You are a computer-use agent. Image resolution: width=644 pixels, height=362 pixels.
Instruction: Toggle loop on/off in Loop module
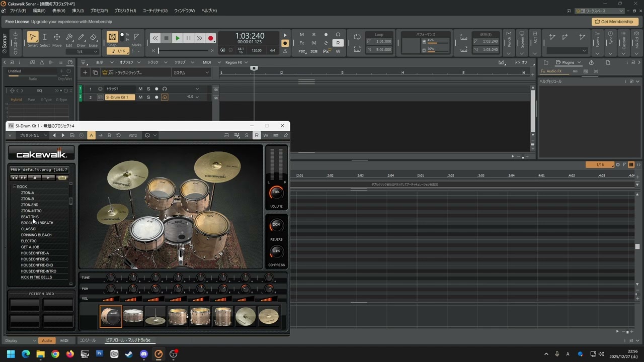coord(357,37)
